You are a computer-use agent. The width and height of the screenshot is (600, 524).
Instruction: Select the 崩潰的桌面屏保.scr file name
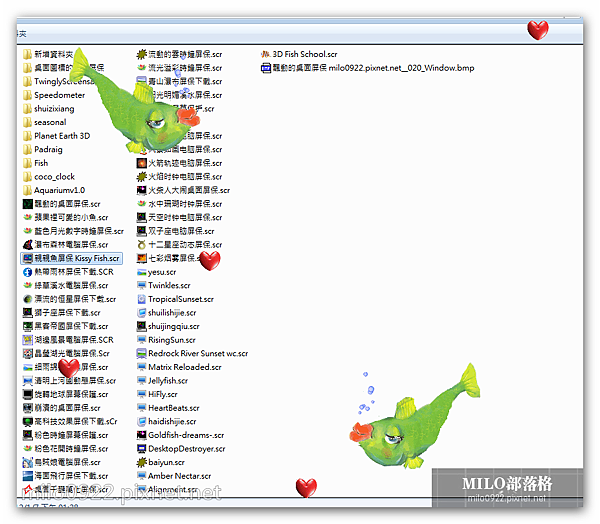67,408
